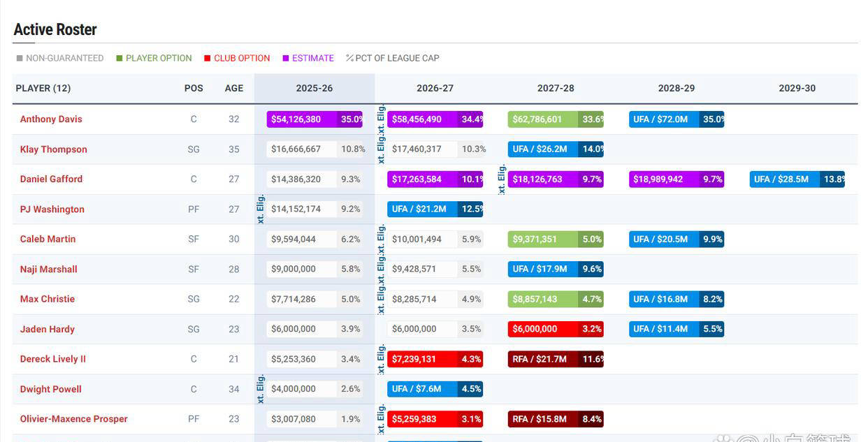Select the 2026-27 season column header
The height and width of the screenshot is (442, 868).
[435, 89]
